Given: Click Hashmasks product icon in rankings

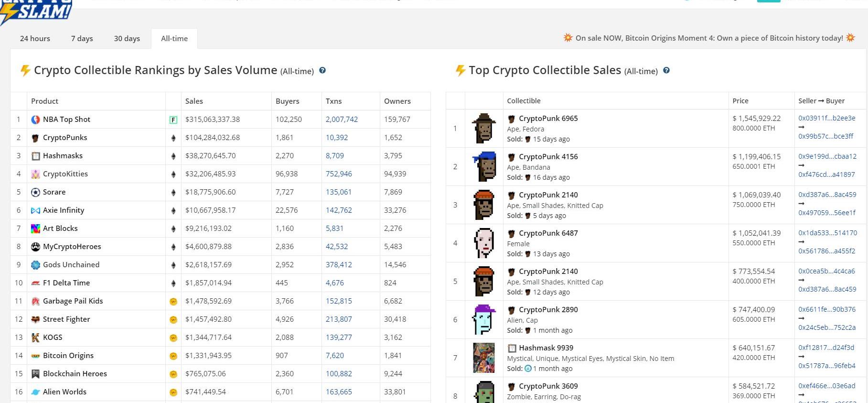Looking at the screenshot, I should click(35, 156).
